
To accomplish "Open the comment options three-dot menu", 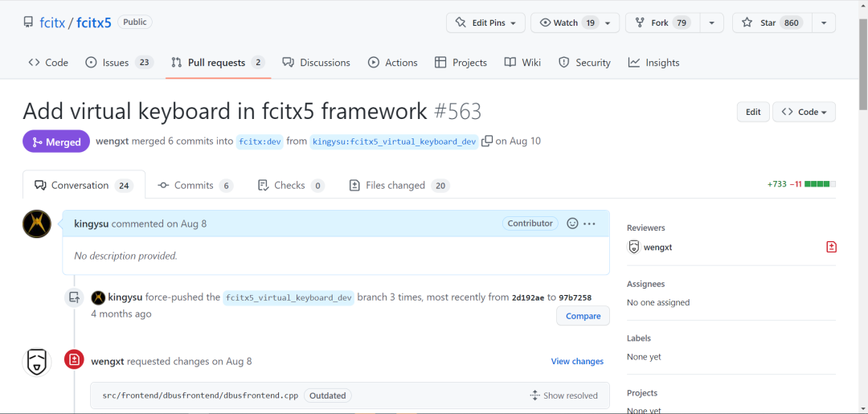I will pos(590,223).
